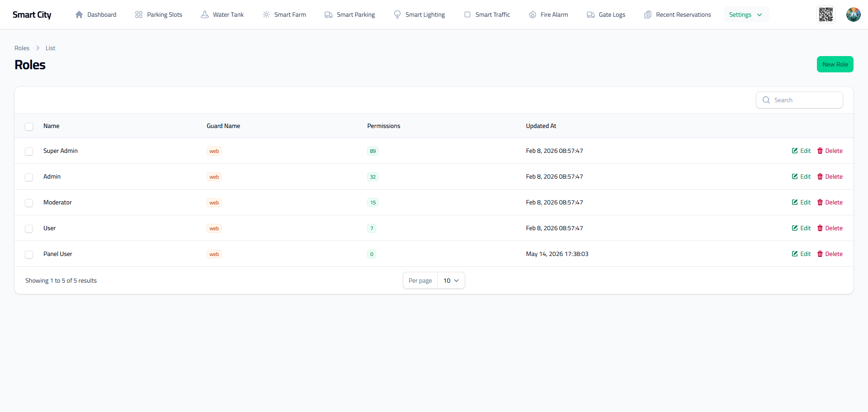Click Delete text for Panel User role

tap(834, 254)
